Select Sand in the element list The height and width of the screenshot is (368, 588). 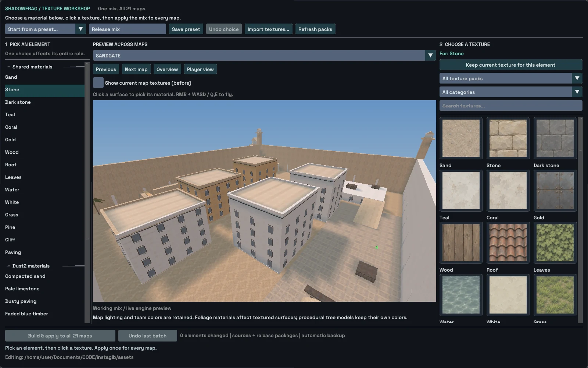[x=44, y=77]
